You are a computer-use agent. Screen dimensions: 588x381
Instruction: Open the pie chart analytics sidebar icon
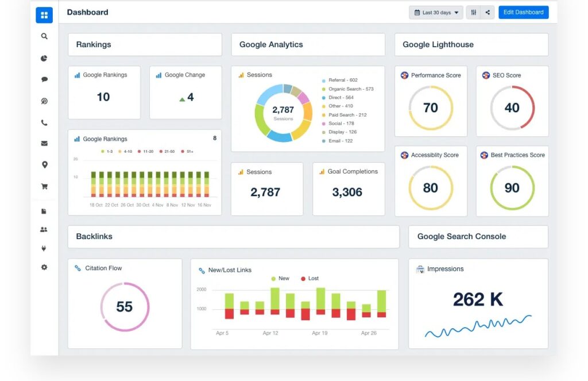[44, 58]
